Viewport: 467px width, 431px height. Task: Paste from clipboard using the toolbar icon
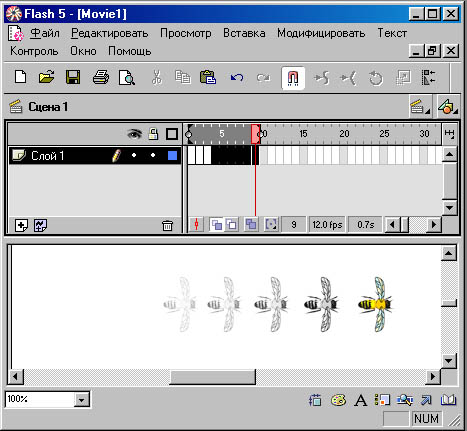pyautogui.click(x=208, y=77)
